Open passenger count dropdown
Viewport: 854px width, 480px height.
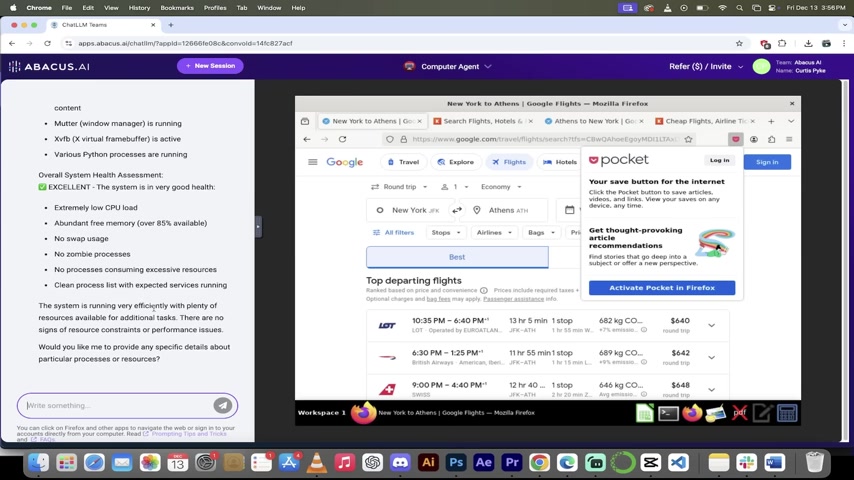click(454, 187)
